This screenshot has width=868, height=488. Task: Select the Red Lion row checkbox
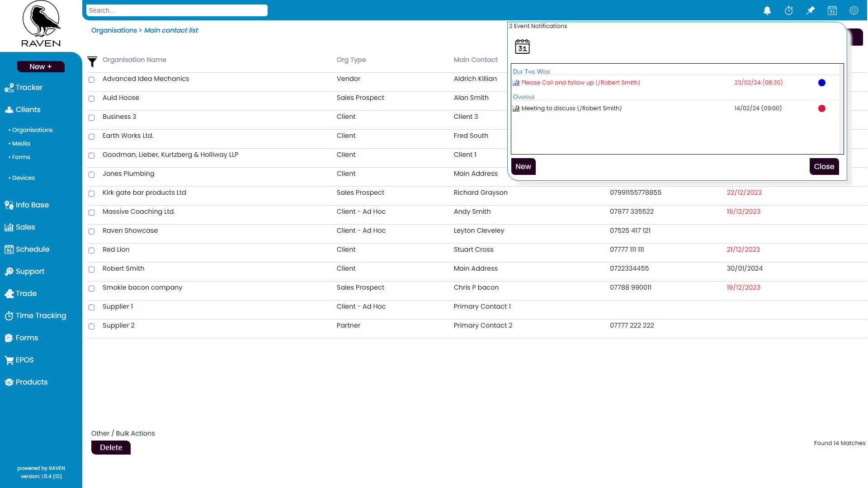[92, 251]
